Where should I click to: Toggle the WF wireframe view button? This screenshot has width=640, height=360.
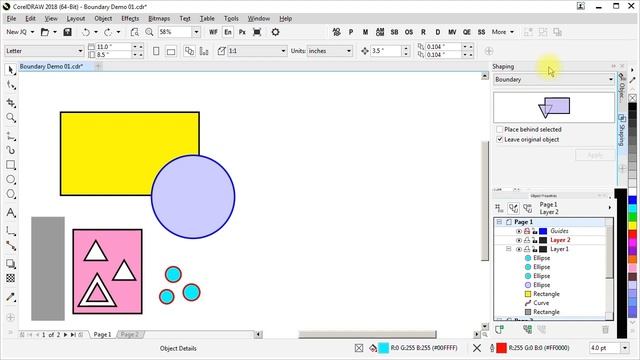click(213, 32)
